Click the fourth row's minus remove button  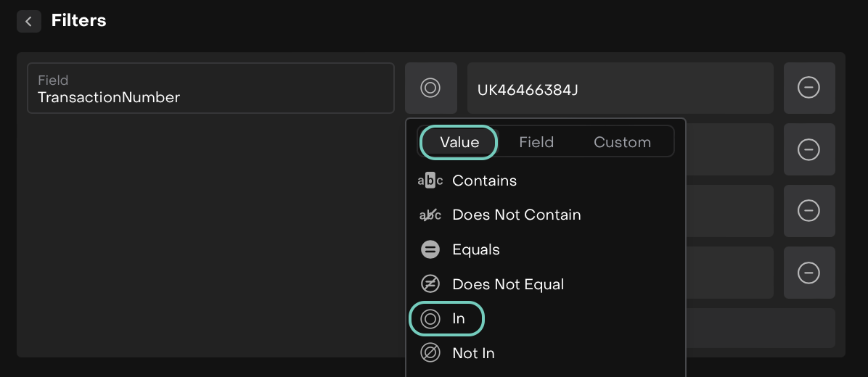(x=808, y=273)
